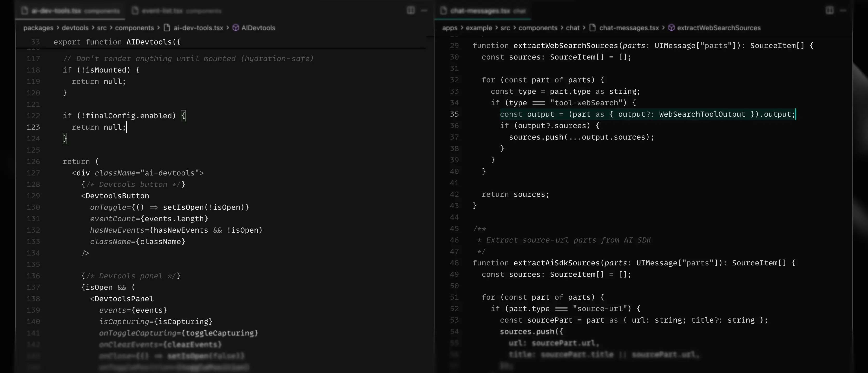
Task: Open the example breadcrumb dropdown
Action: click(479, 28)
